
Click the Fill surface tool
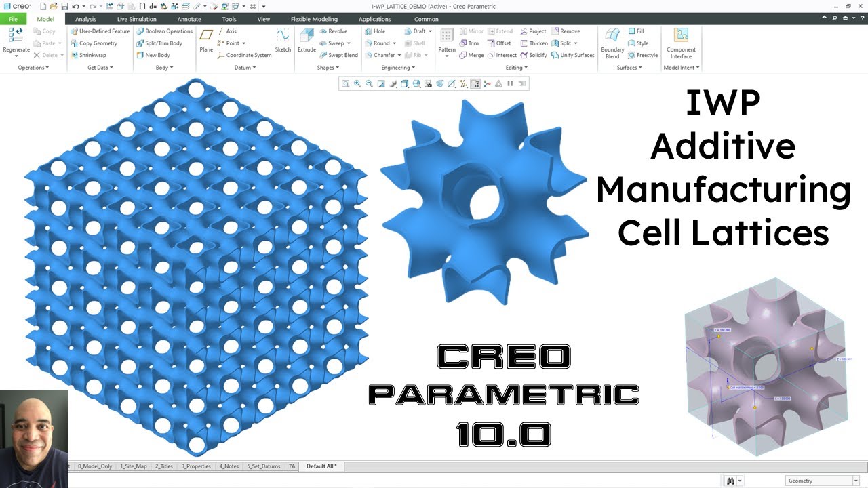(x=635, y=31)
